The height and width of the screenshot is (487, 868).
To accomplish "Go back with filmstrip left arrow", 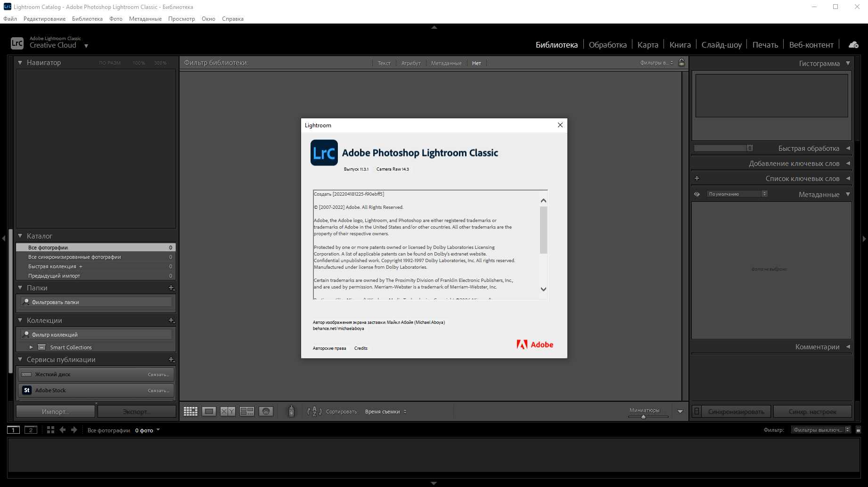I will [x=63, y=430].
